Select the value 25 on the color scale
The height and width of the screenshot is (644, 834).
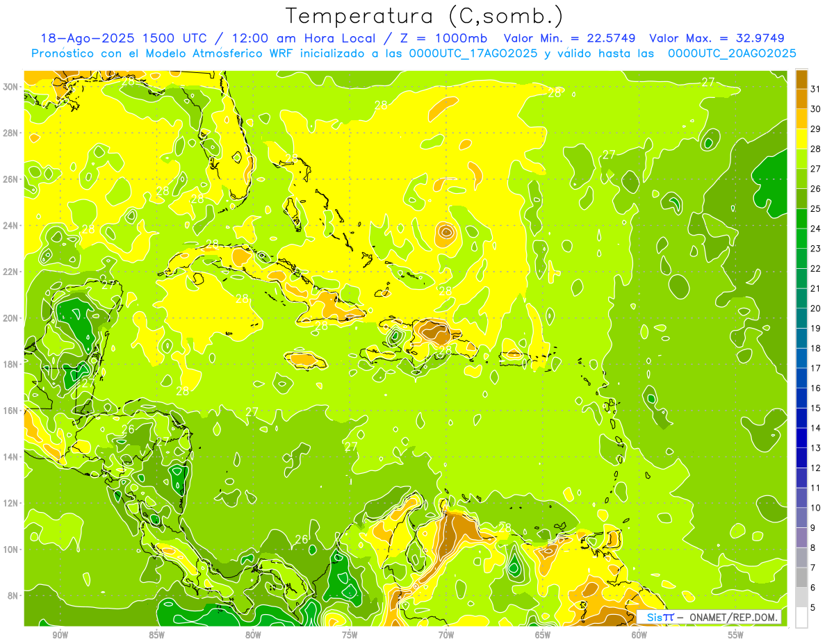click(x=815, y=208)
